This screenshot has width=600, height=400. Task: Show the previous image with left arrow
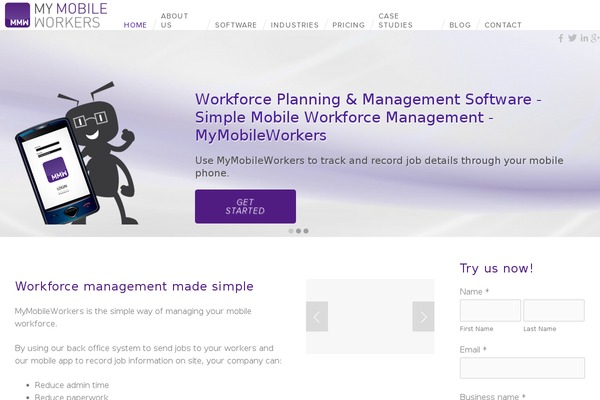click(x=317, y=317)
